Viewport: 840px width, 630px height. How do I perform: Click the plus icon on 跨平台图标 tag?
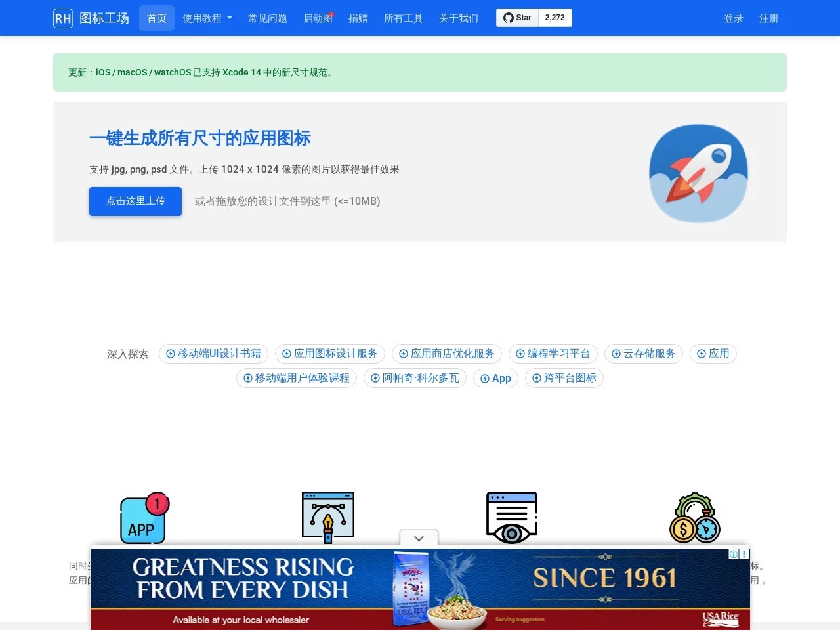point(537,378)
